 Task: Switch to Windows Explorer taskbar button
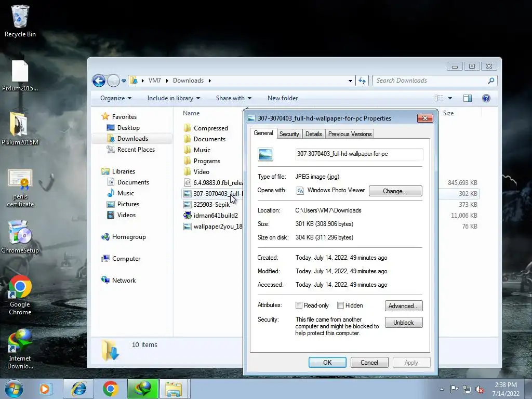[174, 389]
